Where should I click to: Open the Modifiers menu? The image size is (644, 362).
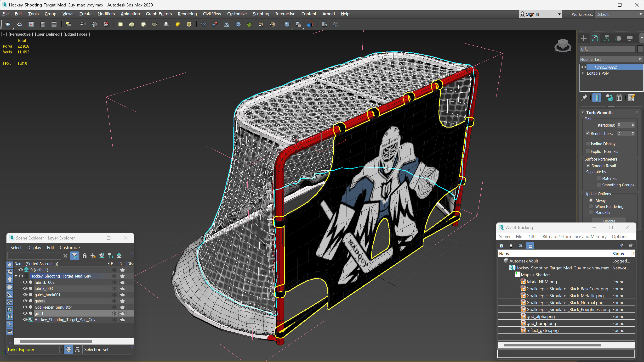(x=106, y=14)
